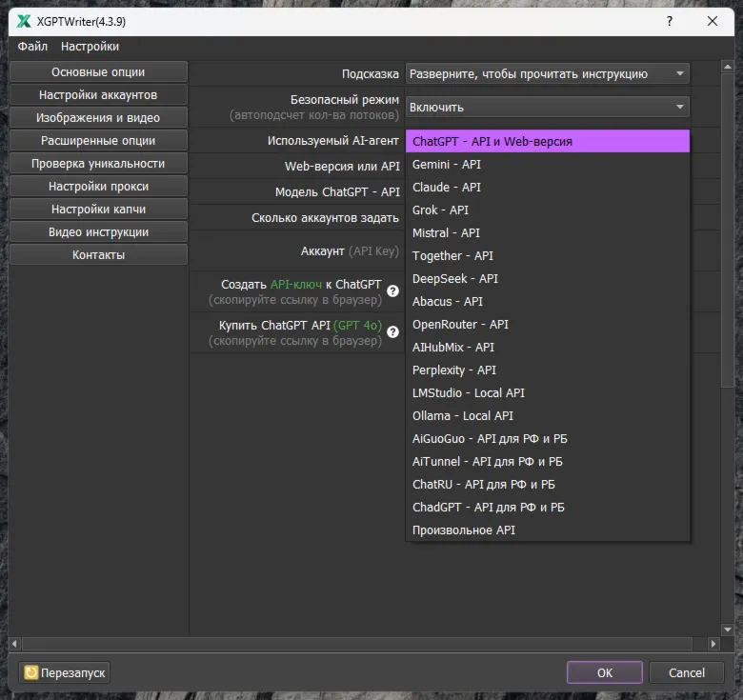Go to Настройки прокси section
This screenshot has width=743, height=700.
[x=98, y=187]
